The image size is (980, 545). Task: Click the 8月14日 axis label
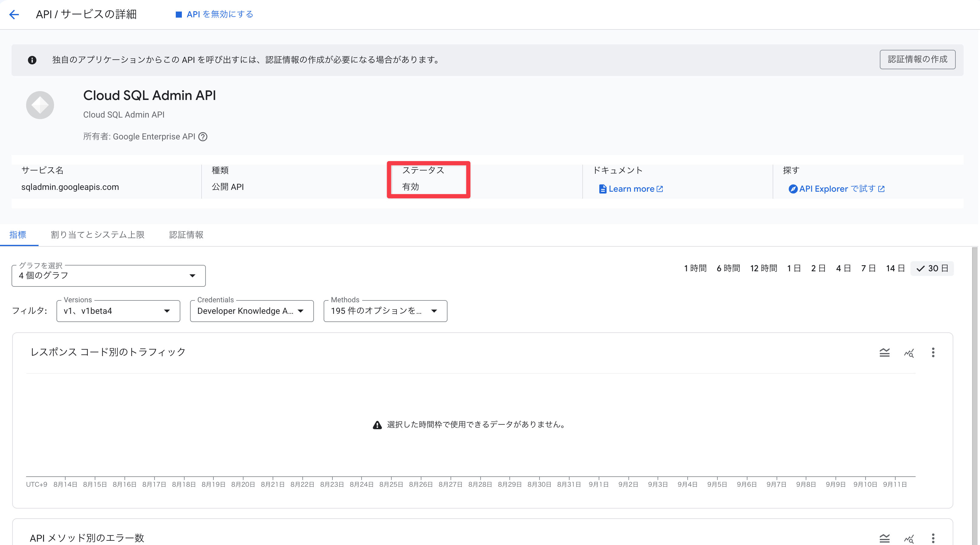[65, 485]
